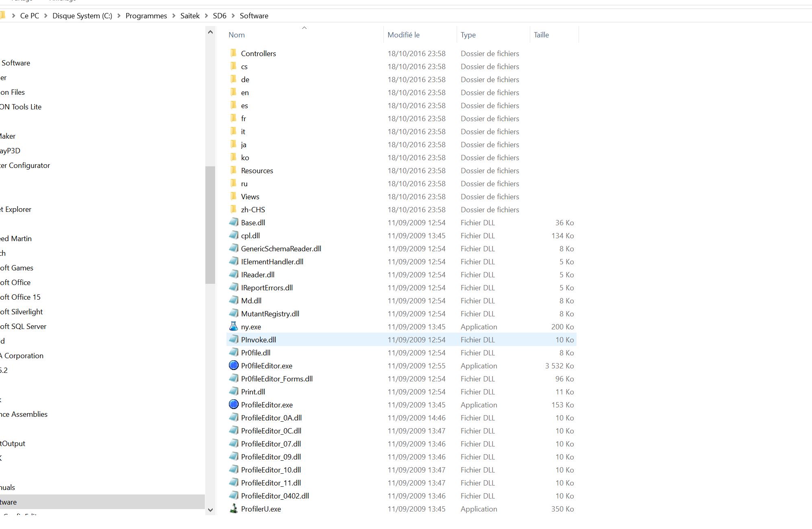The width and height of the screenshot is (812, 529).
Task: Navigate to Saitek breadcrumb
Action: (190, 16)
